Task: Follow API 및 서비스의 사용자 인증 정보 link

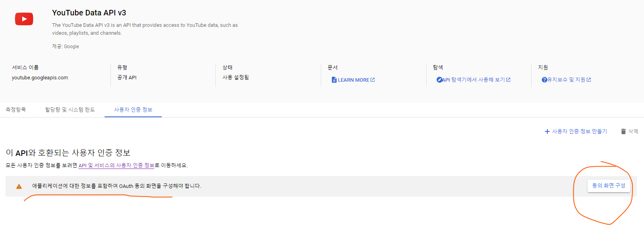Action: [x=116, y=165]
